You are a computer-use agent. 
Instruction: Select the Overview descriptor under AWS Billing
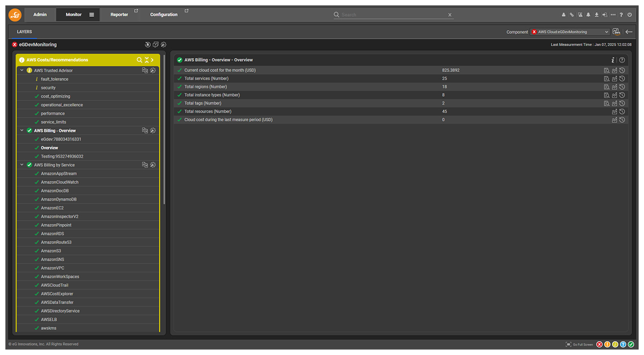(x=49, y=148)
